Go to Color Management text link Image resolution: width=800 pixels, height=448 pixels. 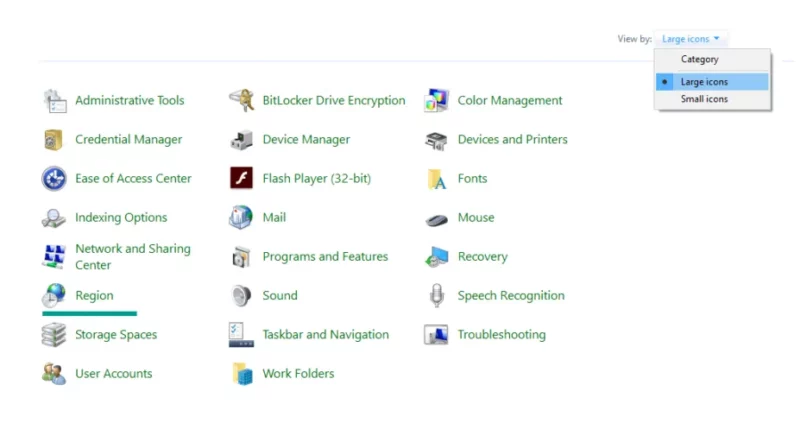(x=510, y=101)
